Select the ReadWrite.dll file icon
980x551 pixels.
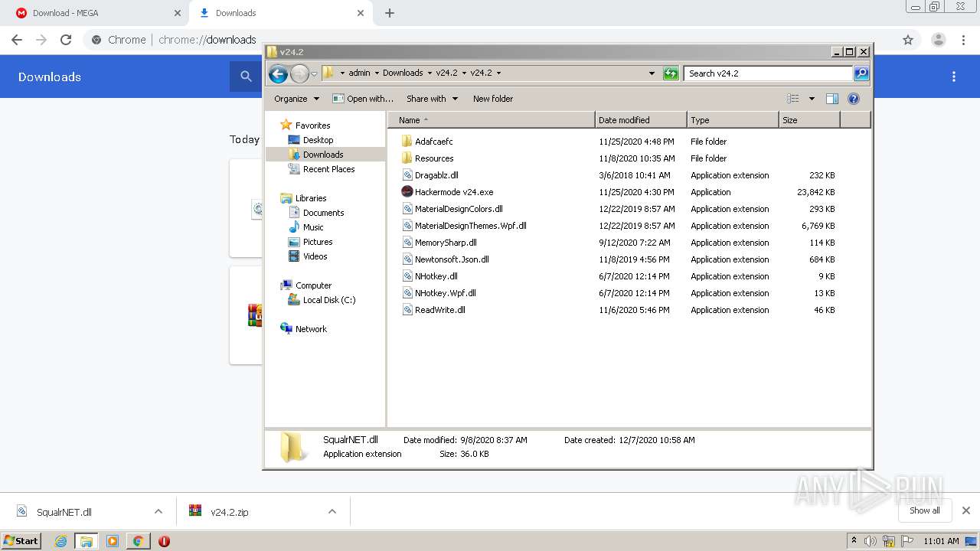(x=407, y=310)
